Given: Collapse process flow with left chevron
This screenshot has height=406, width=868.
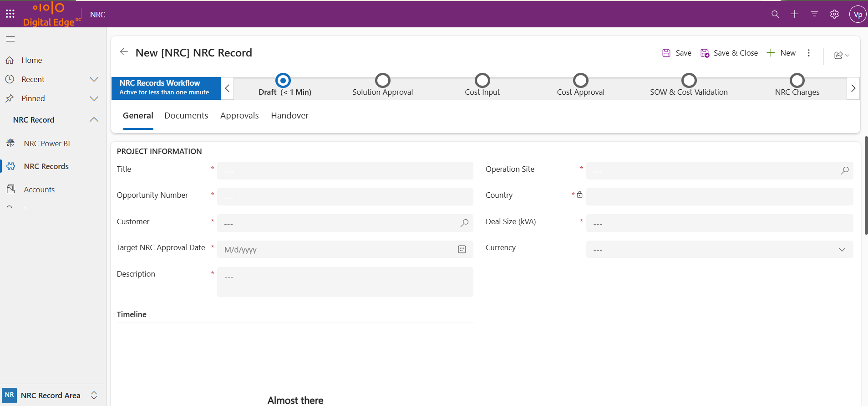Looking at the screenshot, I should point(227,88).
